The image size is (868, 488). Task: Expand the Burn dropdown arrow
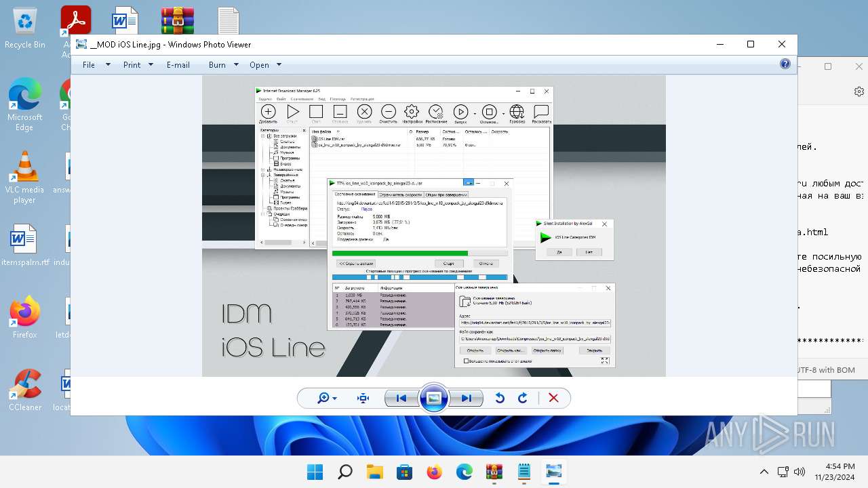[236, 65]
